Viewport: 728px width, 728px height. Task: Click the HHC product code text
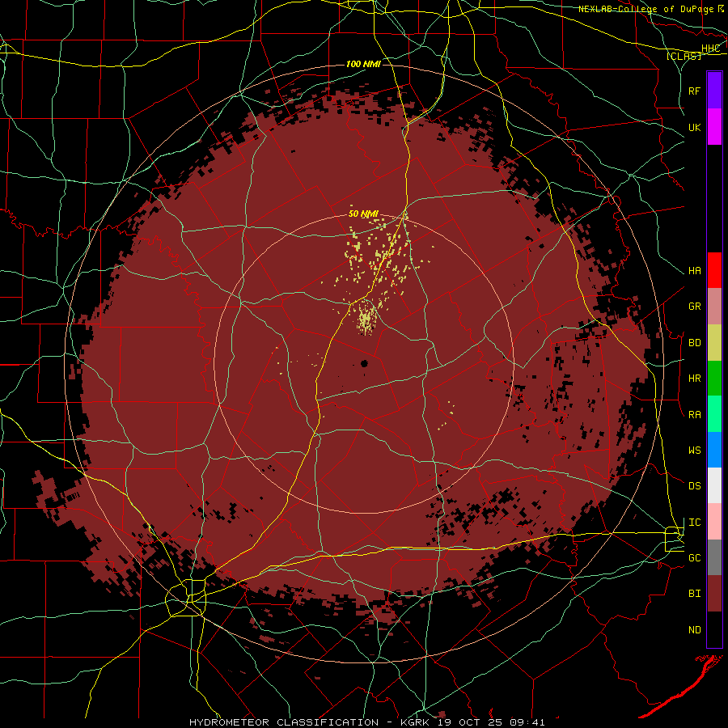click(x=710, y=49)
